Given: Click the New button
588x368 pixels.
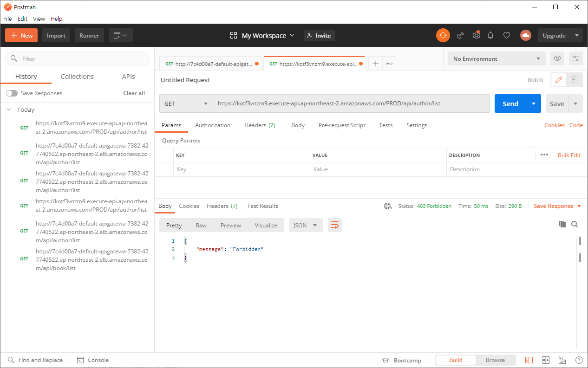Looking at the screenshot, I should 21,35.
